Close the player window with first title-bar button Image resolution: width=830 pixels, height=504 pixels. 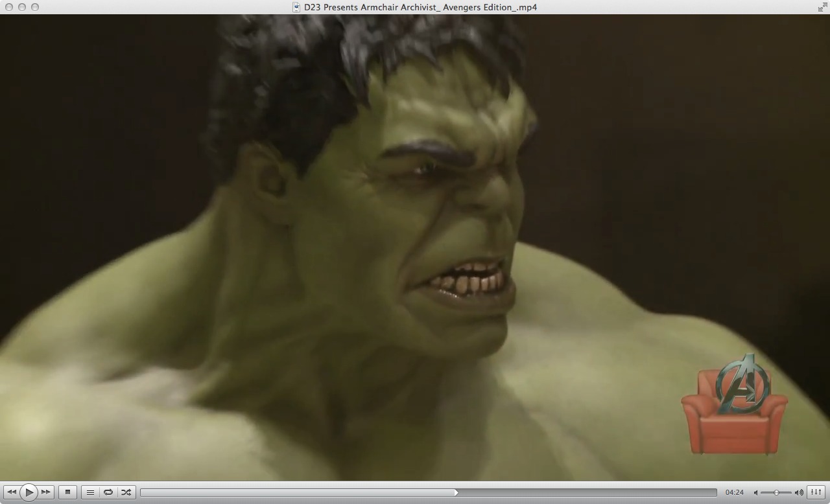[9, 7]
